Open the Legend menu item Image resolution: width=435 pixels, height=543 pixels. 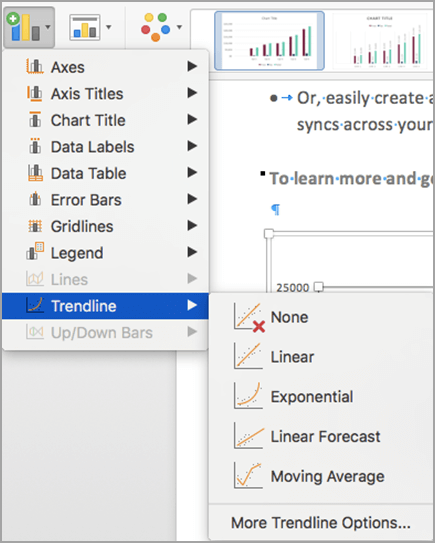[x=105, y=253]
